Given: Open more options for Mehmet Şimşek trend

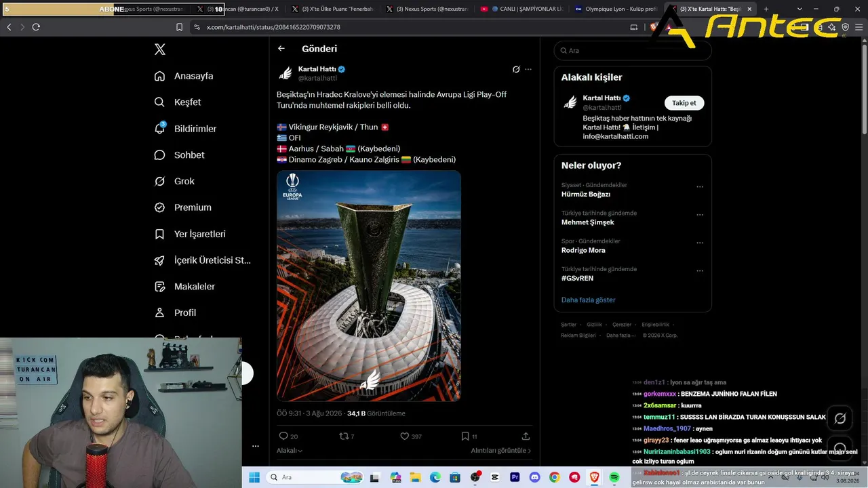Looking at the screenshot, I should click(x=700, y=215).
